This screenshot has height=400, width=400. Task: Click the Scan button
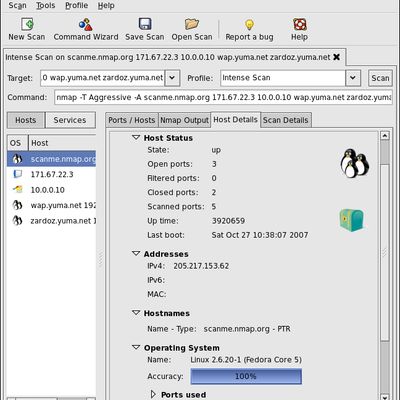coord(380,78)
